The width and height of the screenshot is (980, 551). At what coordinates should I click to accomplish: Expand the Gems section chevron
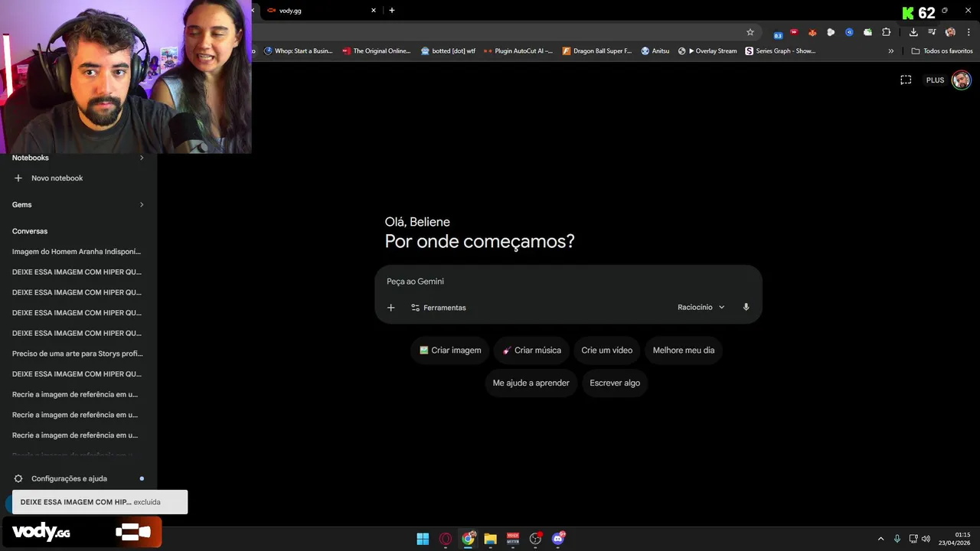(142, 204)
